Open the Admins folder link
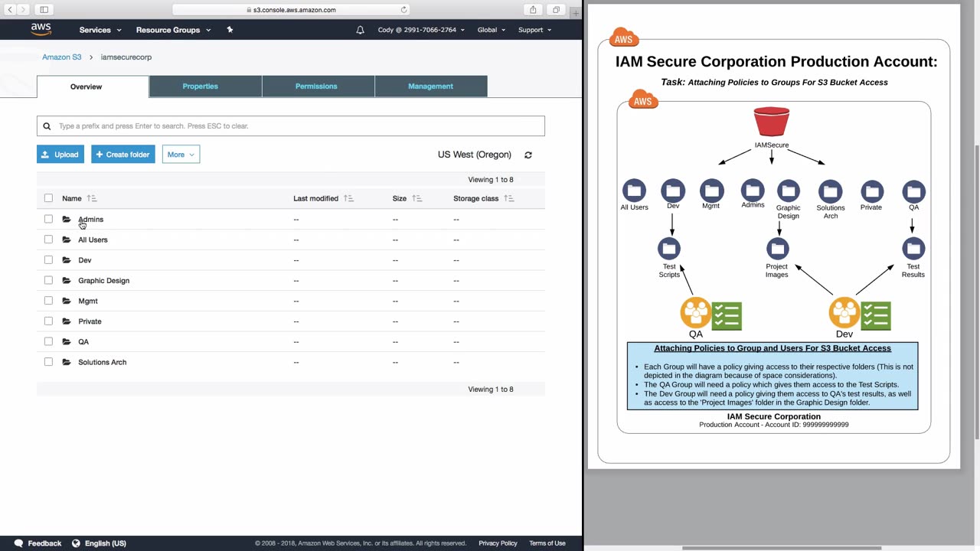 (x=90, y=220)
